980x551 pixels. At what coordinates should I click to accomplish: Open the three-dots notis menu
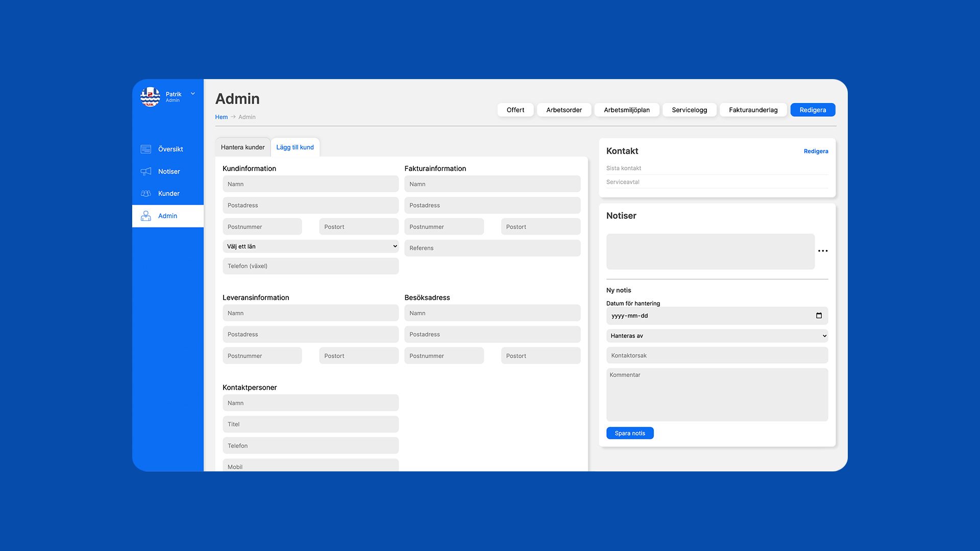pos(823,251)
